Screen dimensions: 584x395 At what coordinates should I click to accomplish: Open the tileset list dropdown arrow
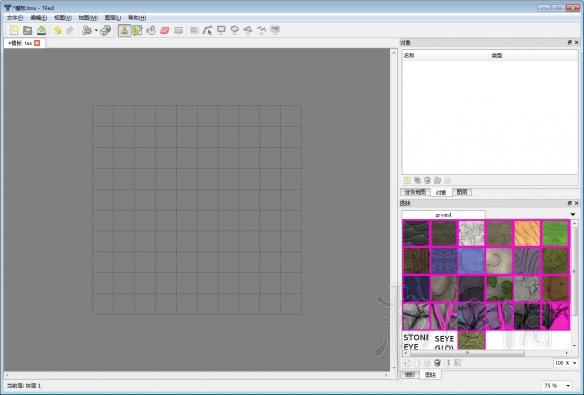573,214
